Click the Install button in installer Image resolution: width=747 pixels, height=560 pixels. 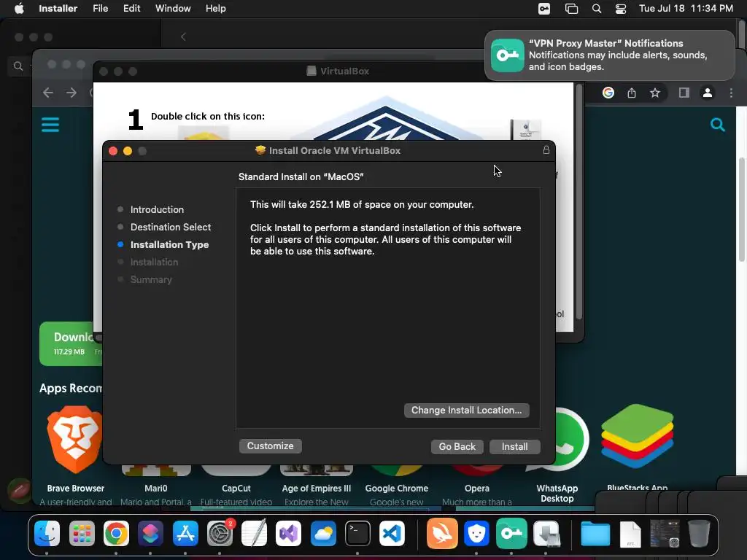pos(514,447)
